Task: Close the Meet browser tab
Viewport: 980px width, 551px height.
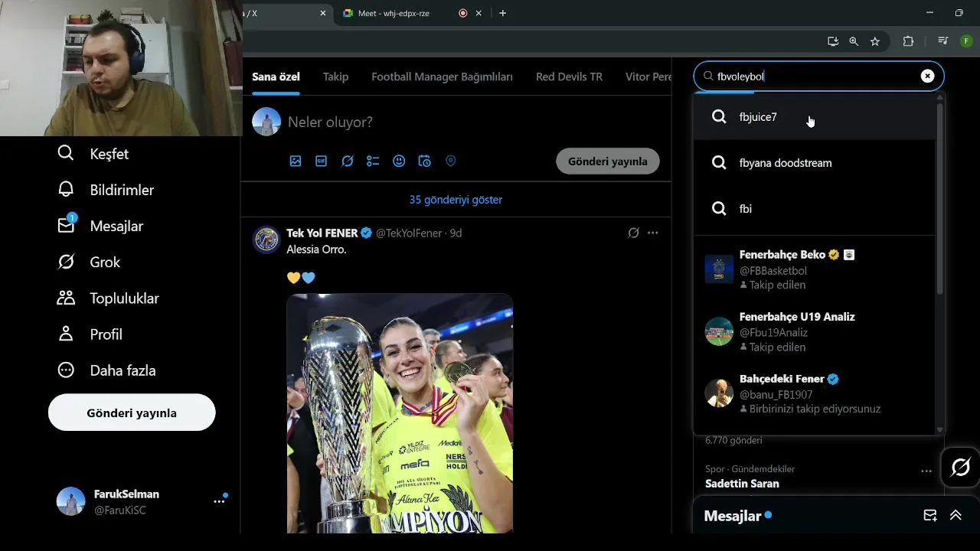Action: (x=479, y=13)
